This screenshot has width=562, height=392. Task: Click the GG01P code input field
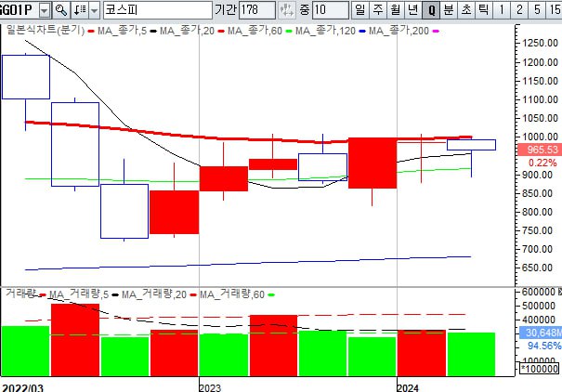[x=19, y=10]
